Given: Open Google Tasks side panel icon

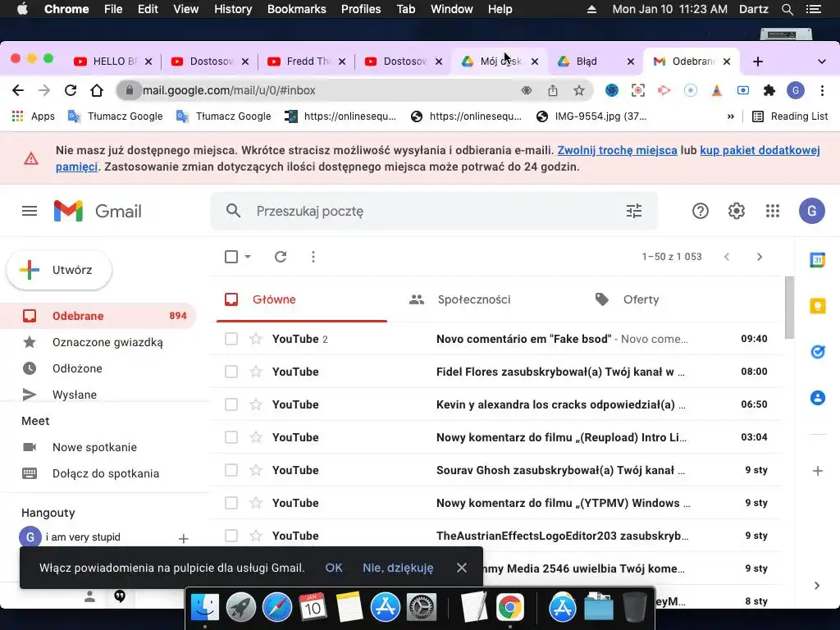Looking at the screenshot, I should (x=818, y=352).
